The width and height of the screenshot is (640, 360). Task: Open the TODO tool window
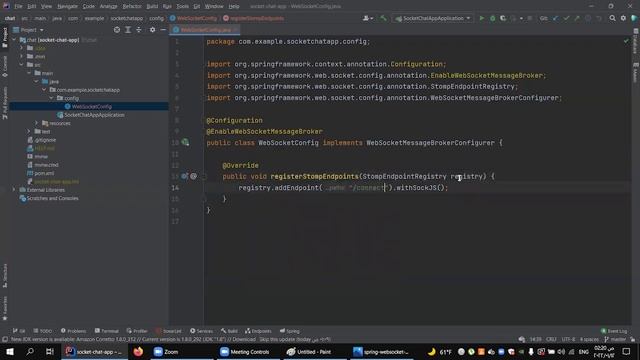[42, 331]
